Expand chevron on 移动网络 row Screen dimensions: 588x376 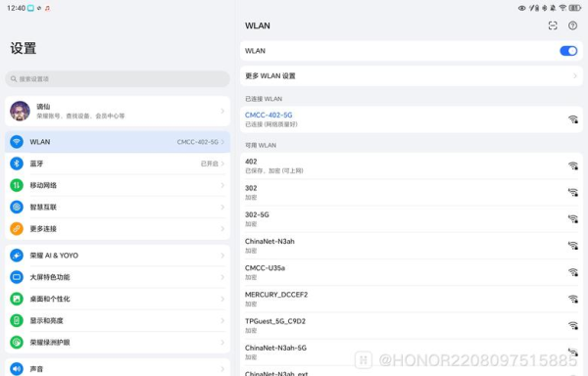(222, 185)
